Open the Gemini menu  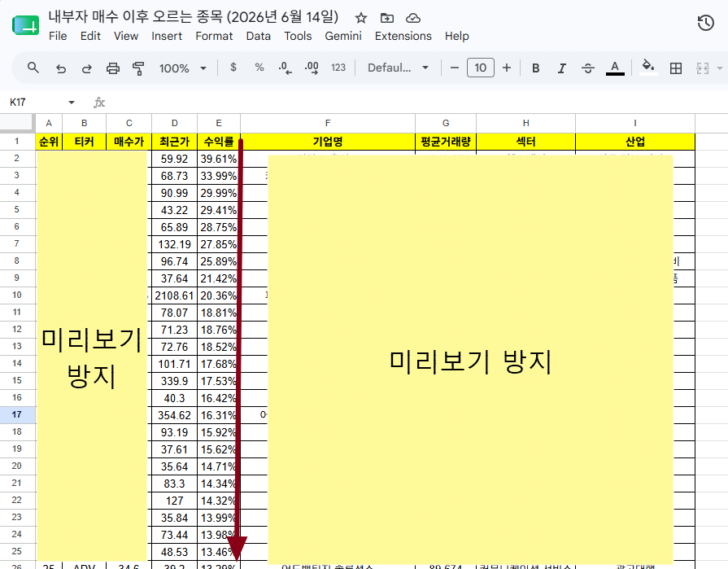coord(343,37)
